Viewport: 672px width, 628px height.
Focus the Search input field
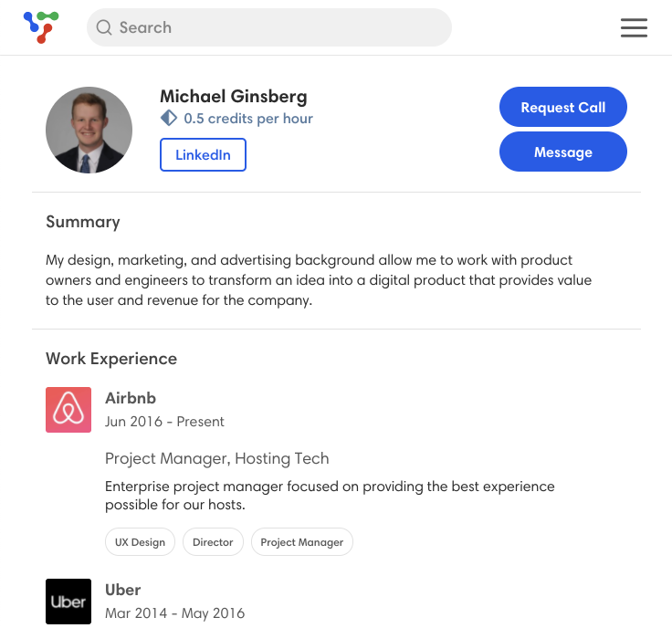point(269,27)
